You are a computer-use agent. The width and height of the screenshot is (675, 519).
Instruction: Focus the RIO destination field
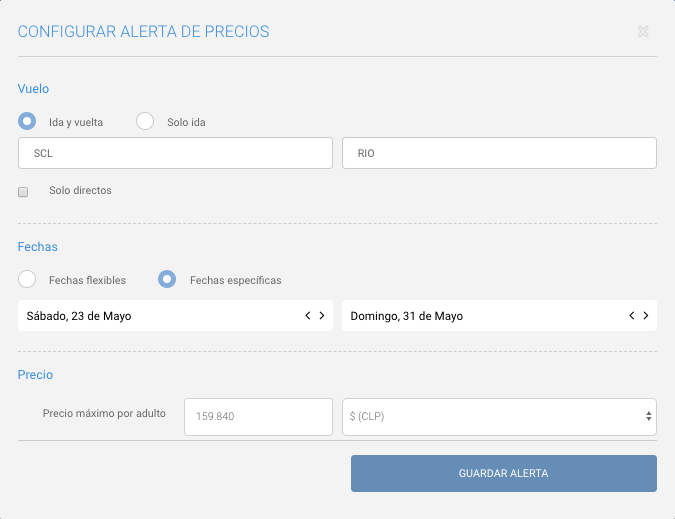pyautogui.click(x=499, y=153)
